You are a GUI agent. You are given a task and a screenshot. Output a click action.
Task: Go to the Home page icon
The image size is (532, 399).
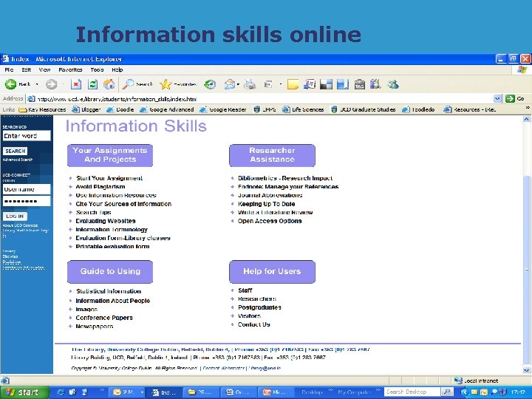pos(109,84)
